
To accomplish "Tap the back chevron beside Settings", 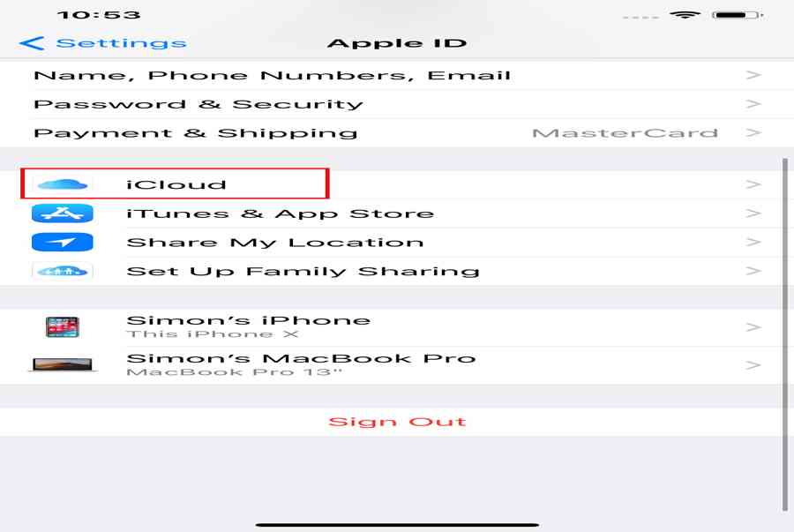I will [x=32, y=43].
